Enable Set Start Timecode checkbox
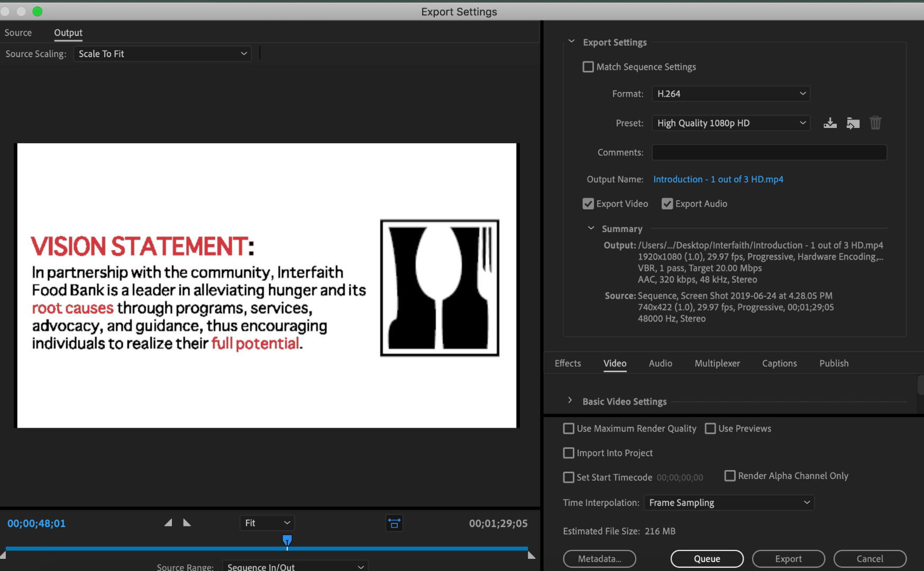924x571 pixels. click(x=569, y=477)
